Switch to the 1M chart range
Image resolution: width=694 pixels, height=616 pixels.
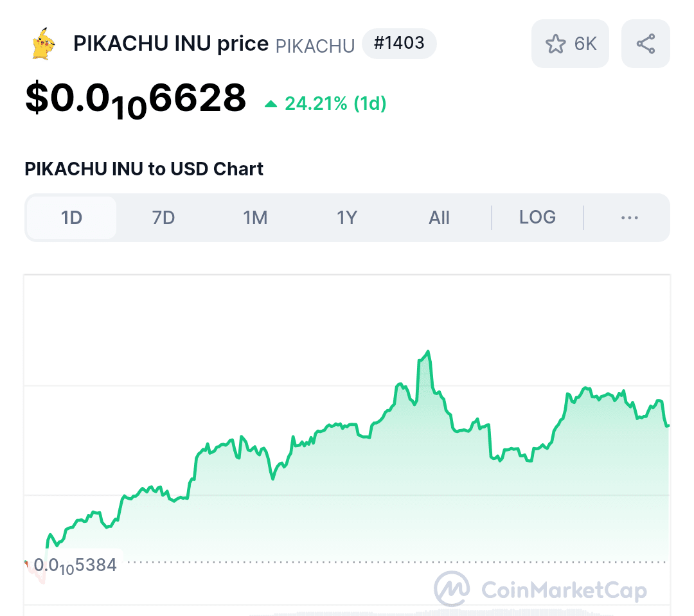pos(255,218)
